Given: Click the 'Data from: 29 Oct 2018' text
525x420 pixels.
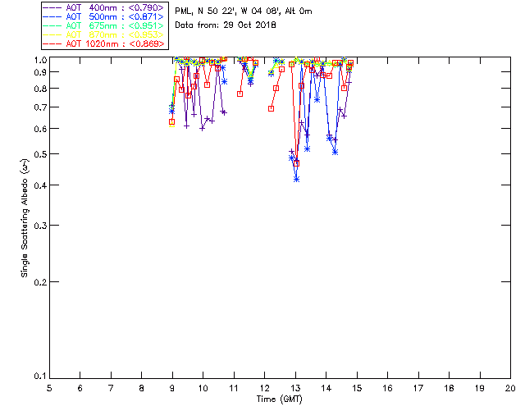Looking at the screenshot, I should coord(226,25).
